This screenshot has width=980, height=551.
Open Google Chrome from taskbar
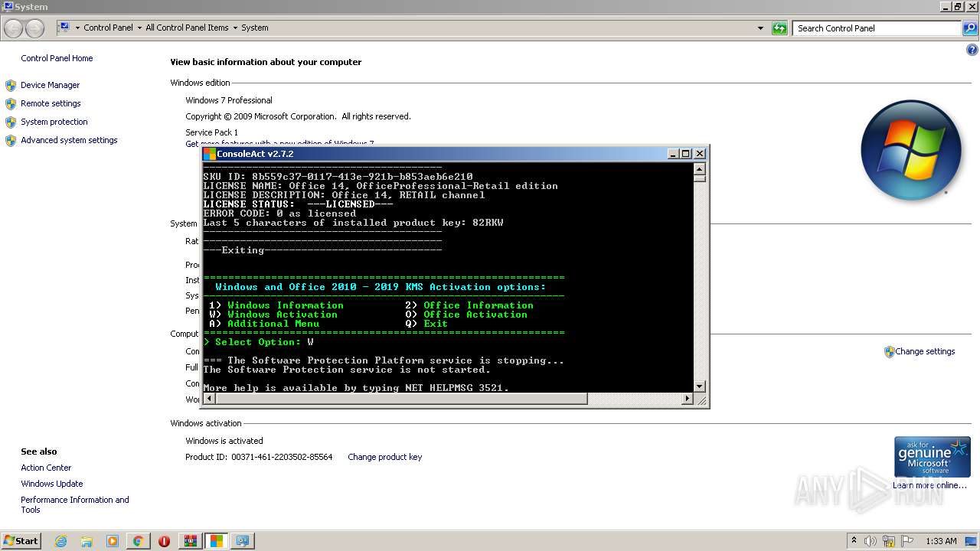(139, 541)
